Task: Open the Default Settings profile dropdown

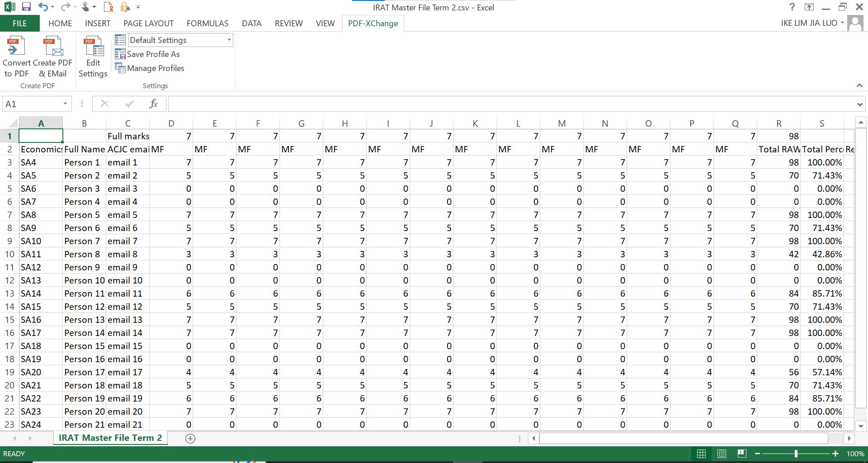Action: click(x=229, y=40)
